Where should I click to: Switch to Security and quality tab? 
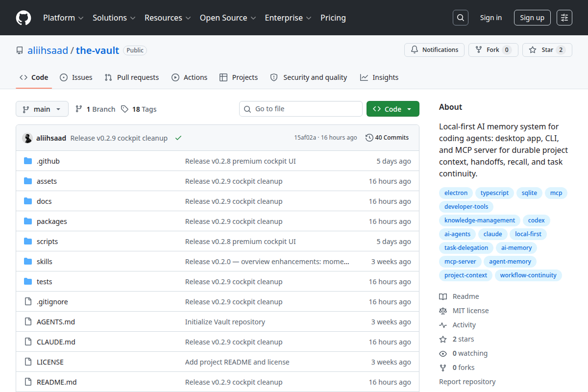point(309,77)
